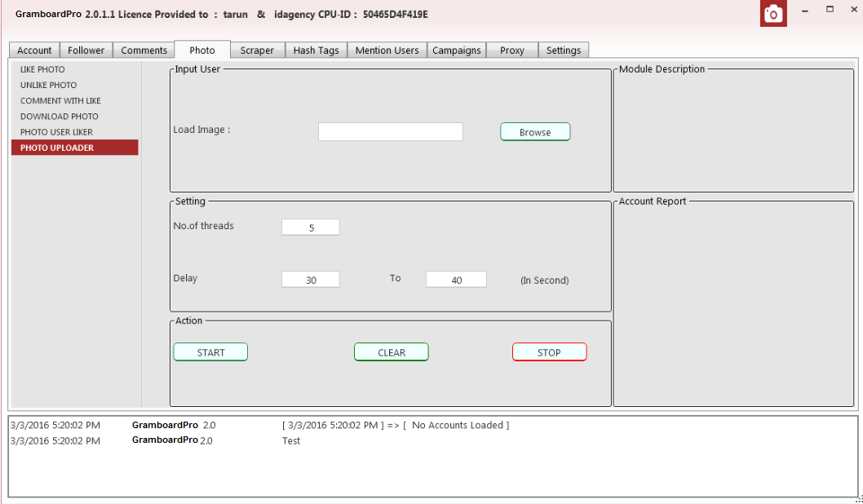Click the Account Report panel

click(733, 303)
